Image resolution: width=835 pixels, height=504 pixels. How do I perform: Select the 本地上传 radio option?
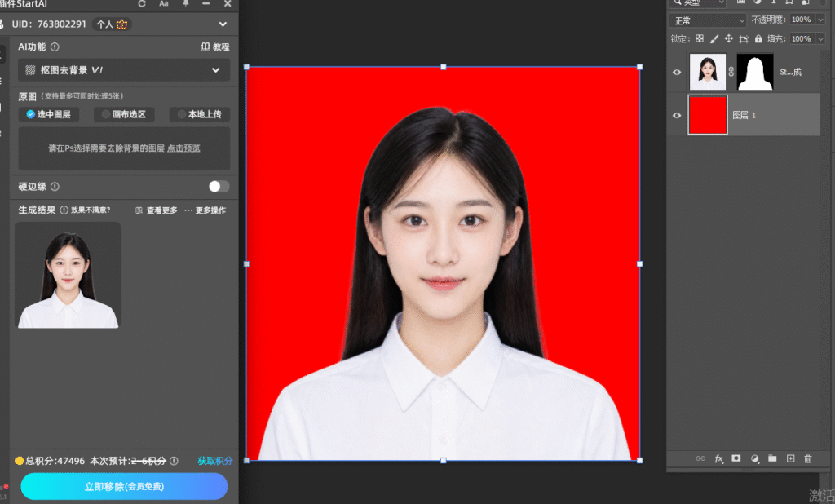click(200, 114)
